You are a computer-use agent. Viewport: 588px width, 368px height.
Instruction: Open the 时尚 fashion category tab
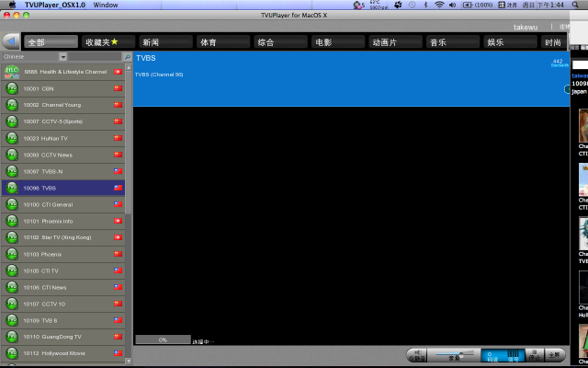(x=554, y=41)
